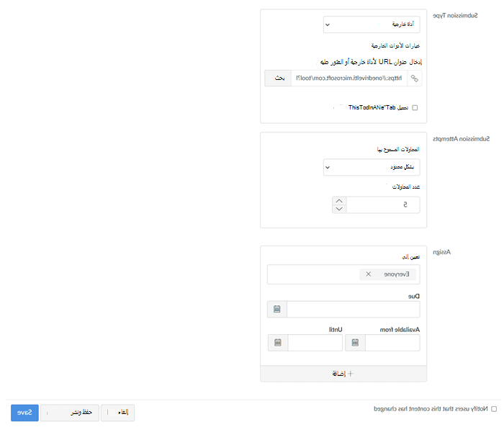The image size is (504, 427).
Task: Click the Assign section label
Action: (x=441, y=252)
